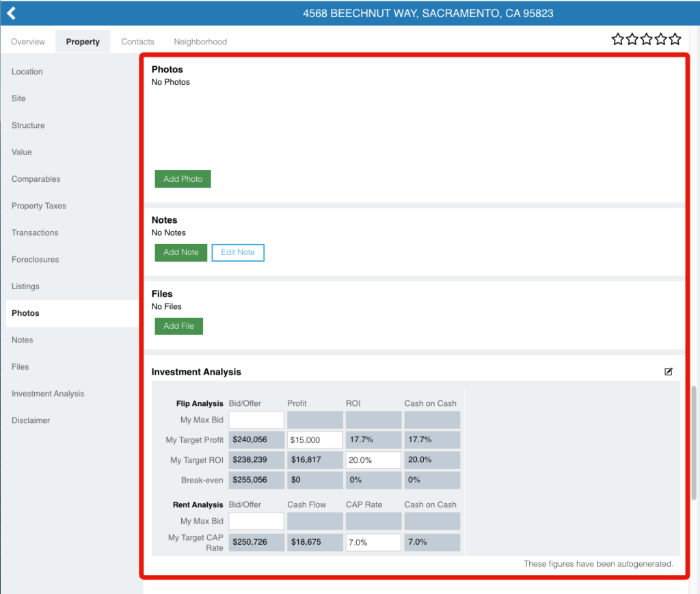Select Comparables in the sidebar
Image resolution: width=700 pixels, height=594 pixels.
(36, 179)
